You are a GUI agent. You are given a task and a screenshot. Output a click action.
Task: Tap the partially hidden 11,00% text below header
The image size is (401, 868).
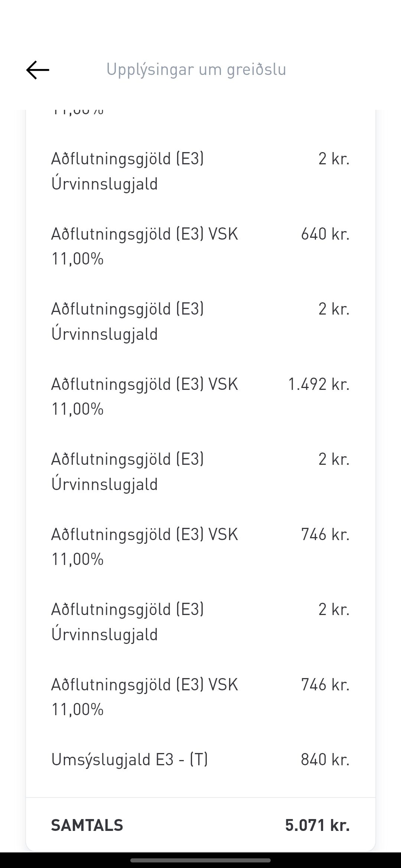pyautogui.click(x=77, y=112)
